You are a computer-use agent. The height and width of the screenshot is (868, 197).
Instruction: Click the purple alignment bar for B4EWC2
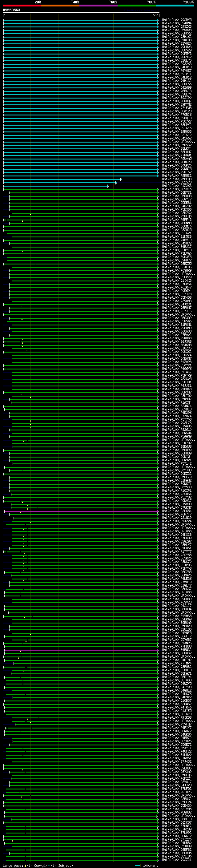[81, 650]
